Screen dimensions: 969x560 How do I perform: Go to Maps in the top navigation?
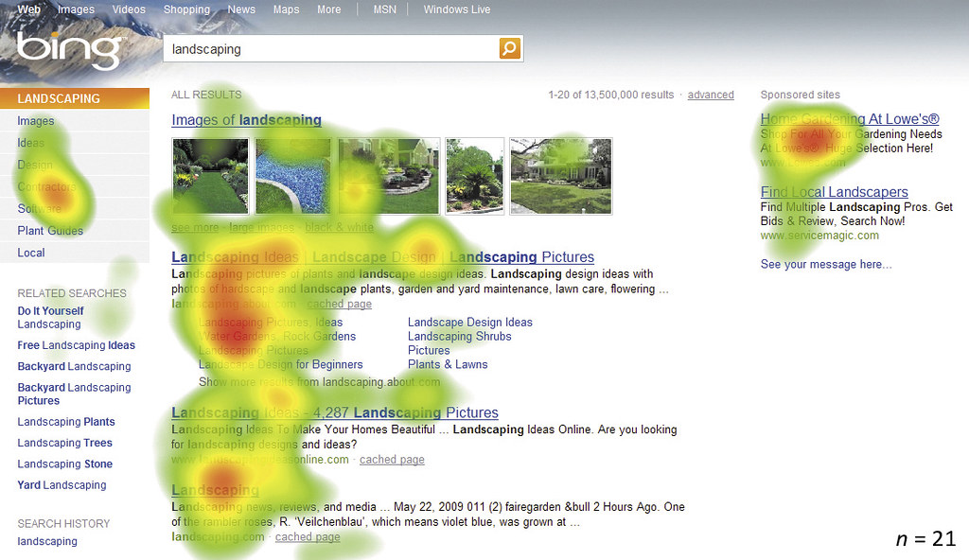click(286, 9)
